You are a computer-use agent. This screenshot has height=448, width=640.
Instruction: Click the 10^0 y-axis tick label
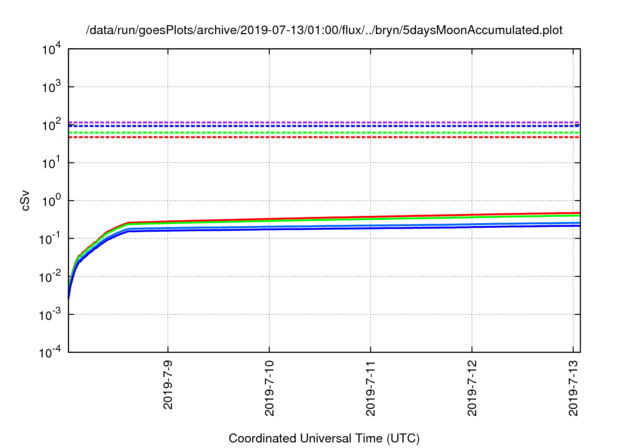51,200
